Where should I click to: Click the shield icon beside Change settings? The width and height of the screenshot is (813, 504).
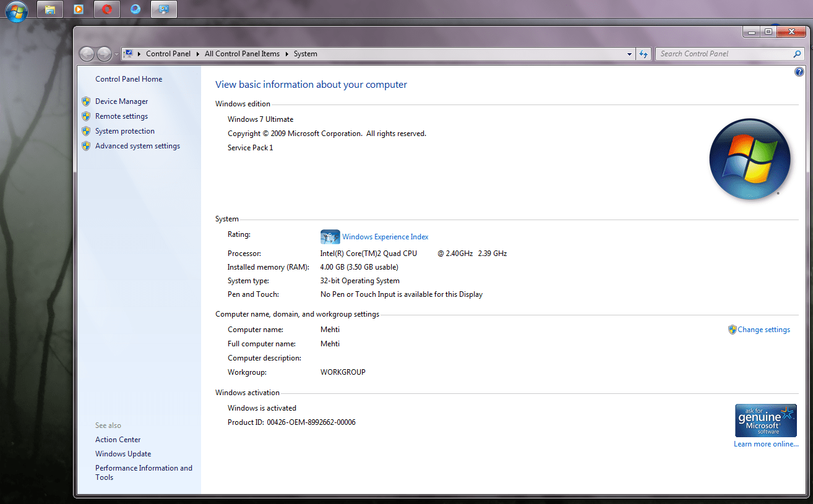(x=732, y=330)
